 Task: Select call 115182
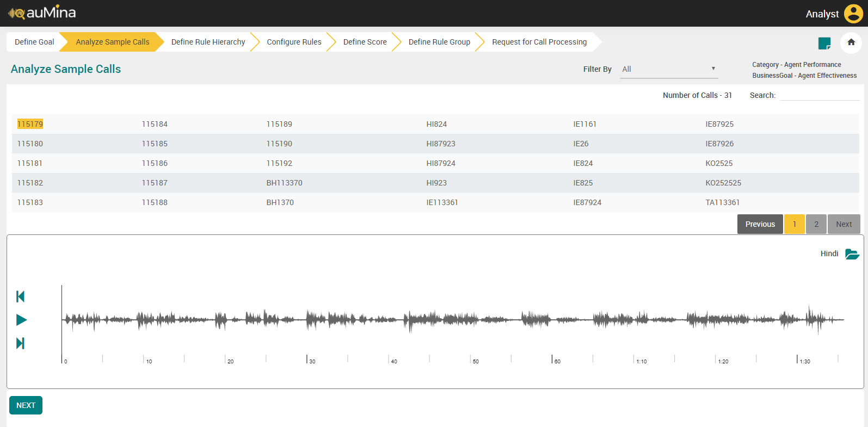click(x=30, y=183)
